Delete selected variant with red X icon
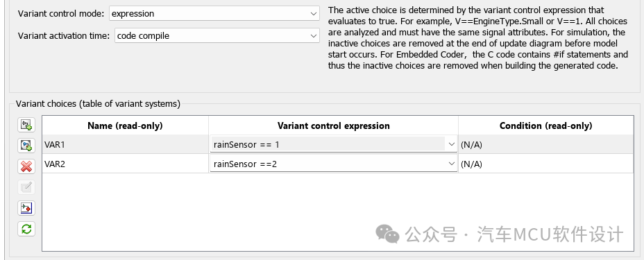The height and width of the screenshot is (260, 644). click(26, 166)
